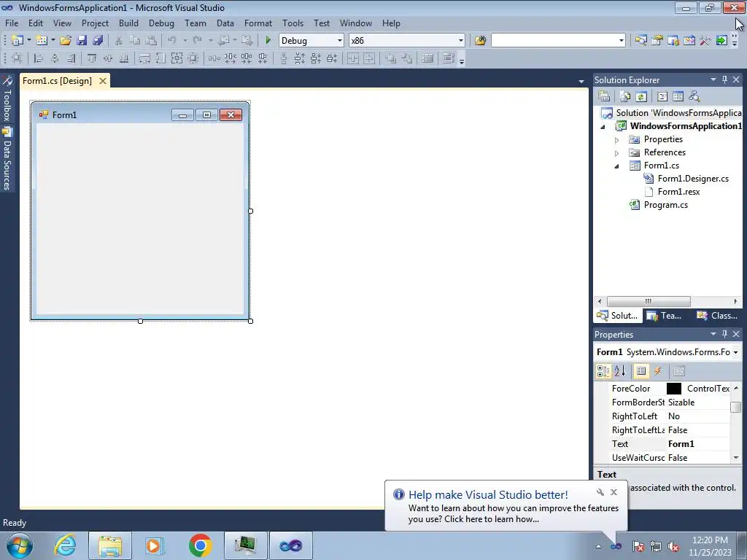This screenshot has height=560, width=747.
Task: Click the ForeColor black color swatch
Action: pos(673,389)
